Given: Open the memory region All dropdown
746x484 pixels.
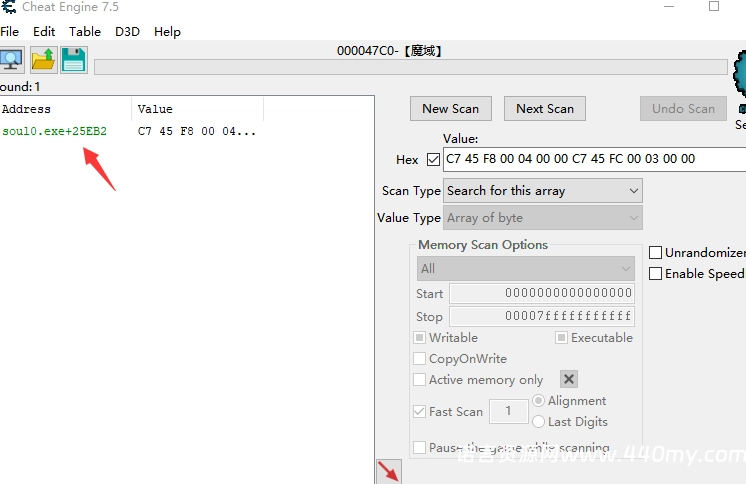Looking at the screenshot, I should click(526, 269).
